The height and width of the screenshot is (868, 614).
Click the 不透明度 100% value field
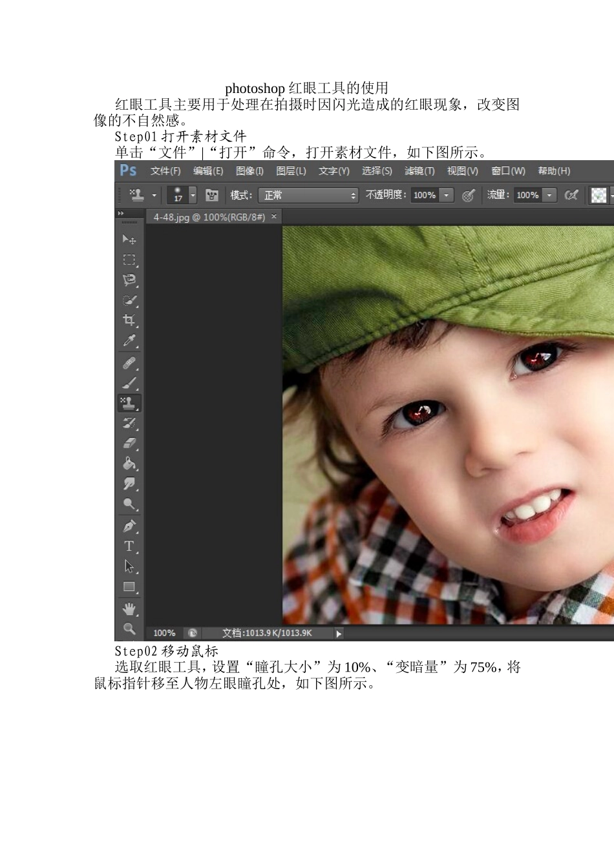425,195
